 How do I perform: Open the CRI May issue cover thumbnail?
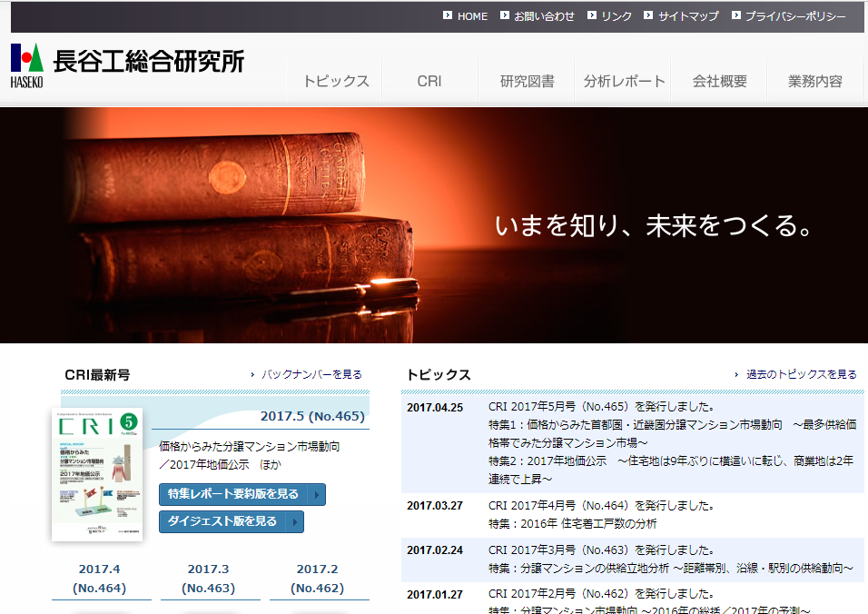(97, 475)
